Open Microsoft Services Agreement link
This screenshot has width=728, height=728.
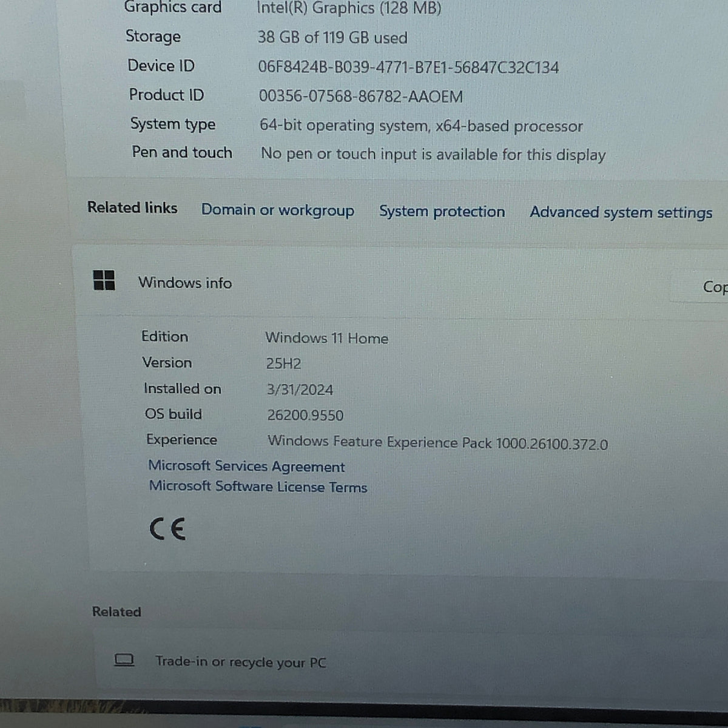click(x=246, y=466)
